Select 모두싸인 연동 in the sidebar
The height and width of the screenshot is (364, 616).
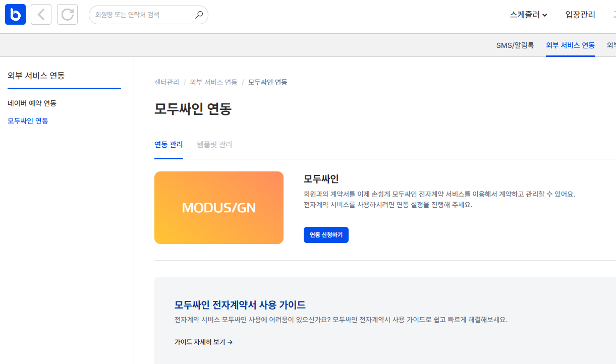28,120
